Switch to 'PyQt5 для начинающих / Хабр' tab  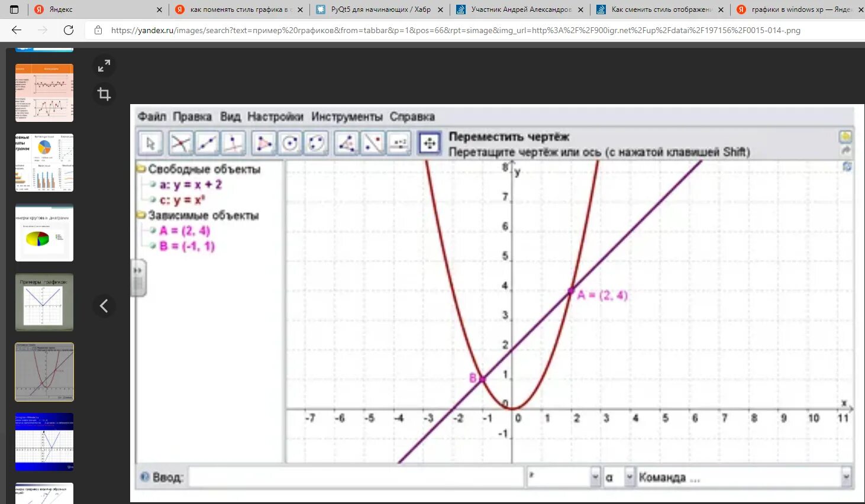pyautogui.click(x=380, y=9)
